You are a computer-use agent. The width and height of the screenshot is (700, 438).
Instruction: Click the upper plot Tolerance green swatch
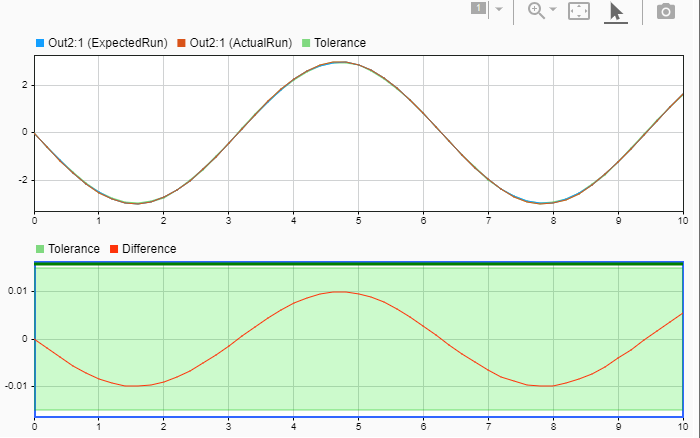[x=306, y=43]
